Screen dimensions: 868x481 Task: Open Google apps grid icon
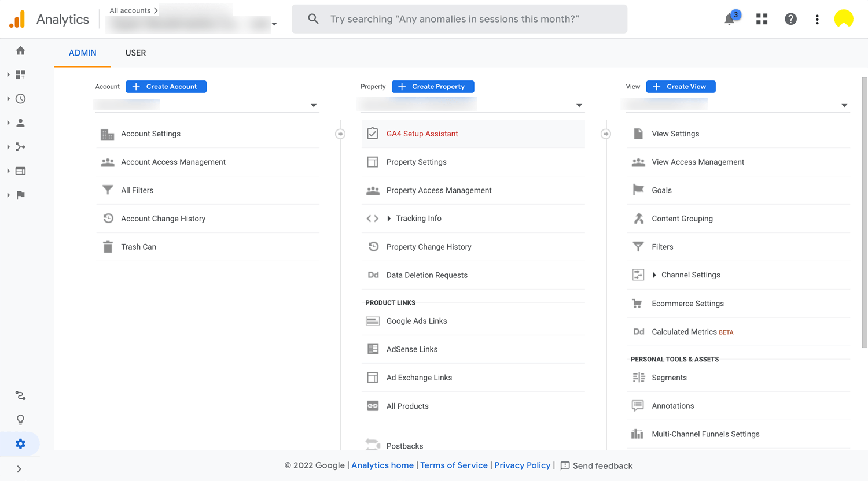tap(762, 19)
